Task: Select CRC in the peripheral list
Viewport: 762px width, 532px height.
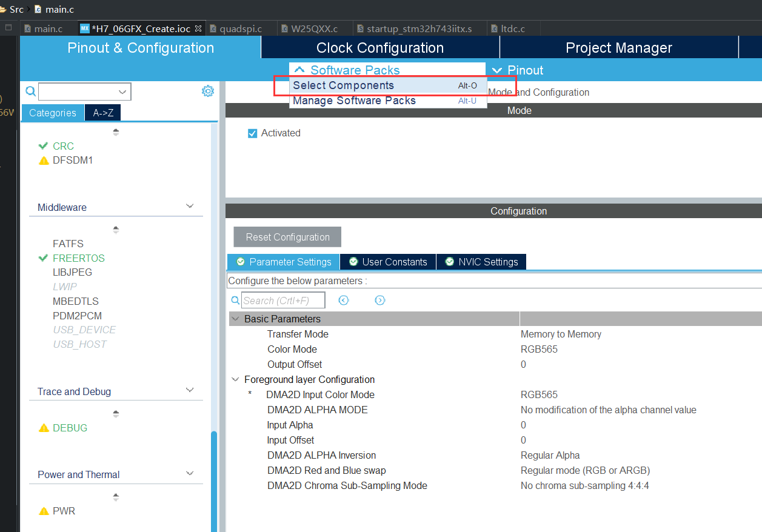Action: tap(64, 146)
